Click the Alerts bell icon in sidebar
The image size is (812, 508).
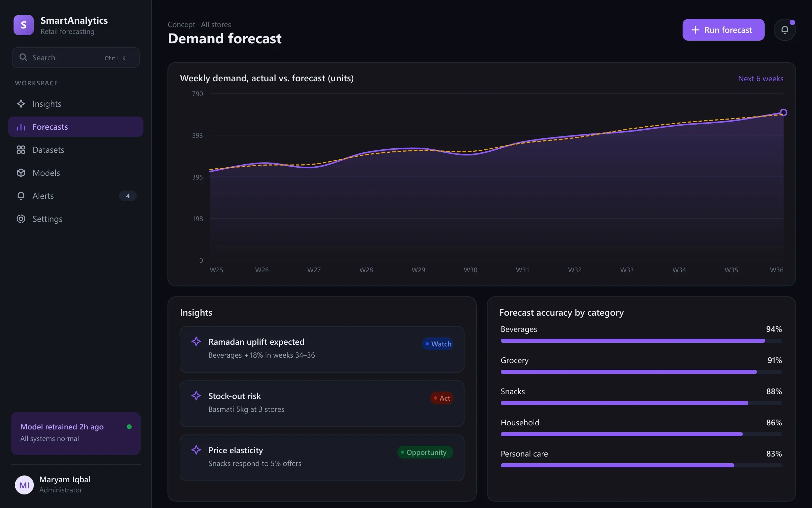pyautogui.click(x=21, y=196)
